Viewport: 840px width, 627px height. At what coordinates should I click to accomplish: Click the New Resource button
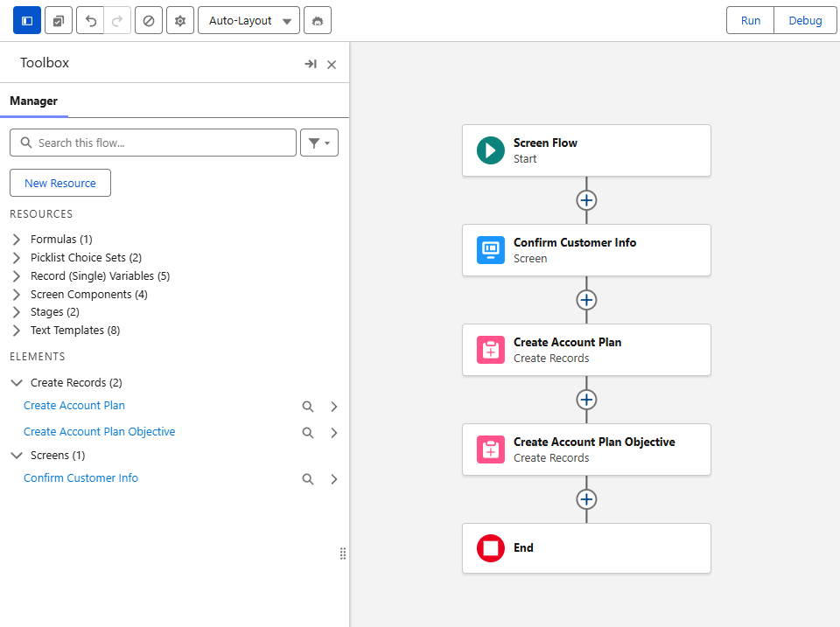(60, 183)
